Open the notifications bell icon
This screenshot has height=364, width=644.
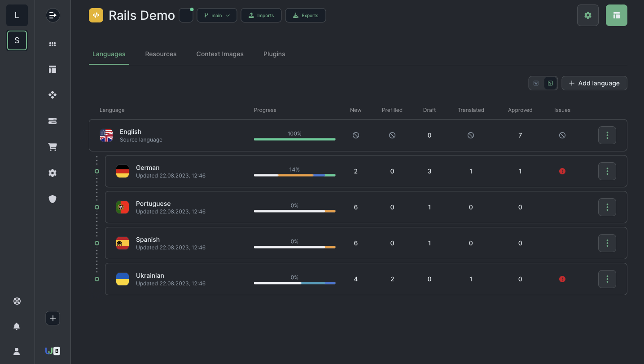pyautogui.click(x=17, y=326)
